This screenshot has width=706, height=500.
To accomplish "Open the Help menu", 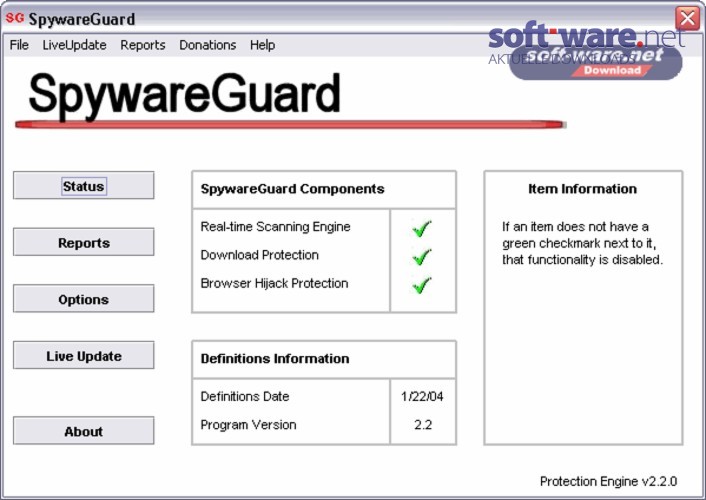I will coord(262,45).
